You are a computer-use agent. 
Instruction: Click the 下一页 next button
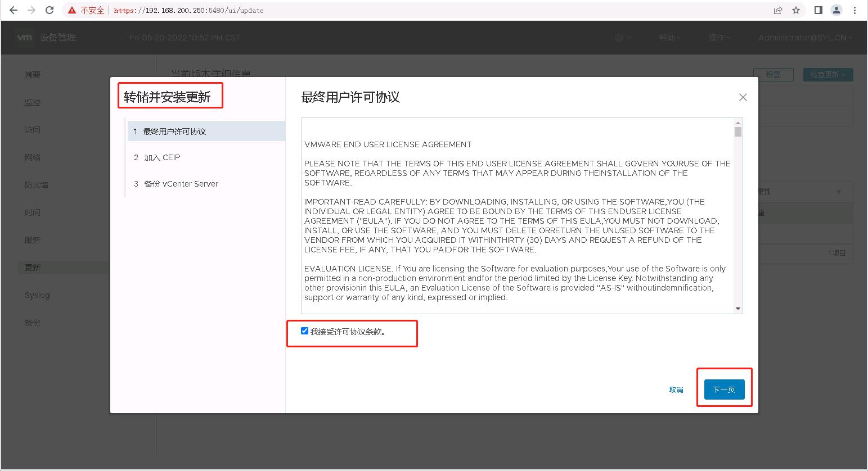[724, 390]
